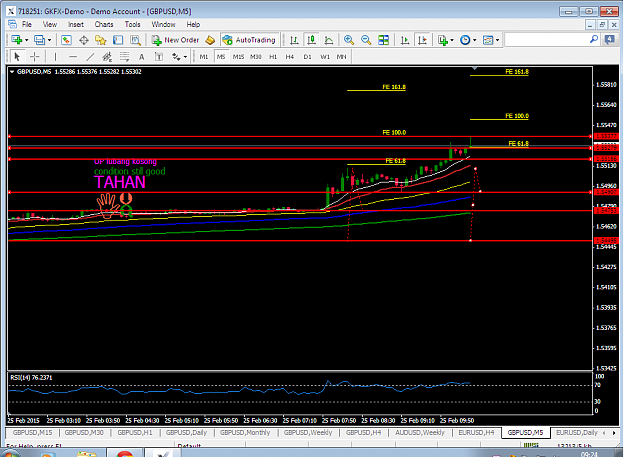
Task: Show the Market Watch window
Action: point(66,40)
